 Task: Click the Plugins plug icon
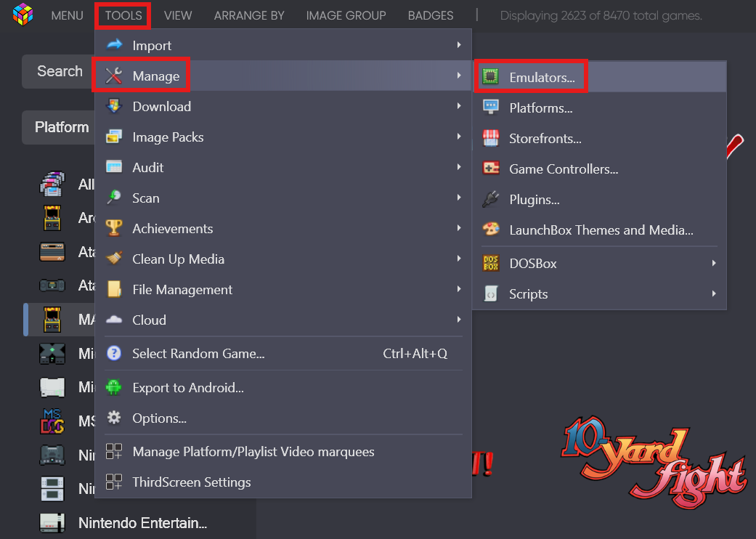coord(491,199)
